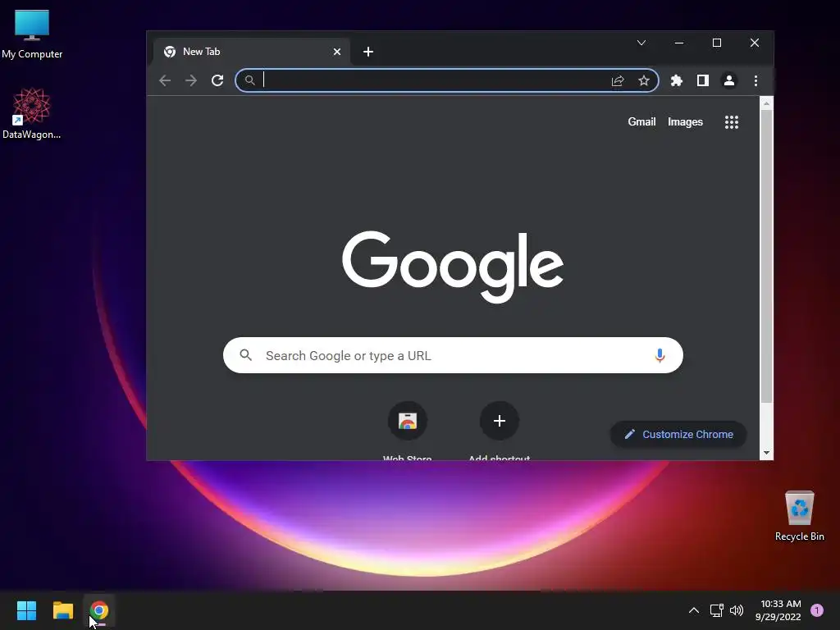Open the Google apps grid
The image size is (840, 630).
(x=732, y=122)
